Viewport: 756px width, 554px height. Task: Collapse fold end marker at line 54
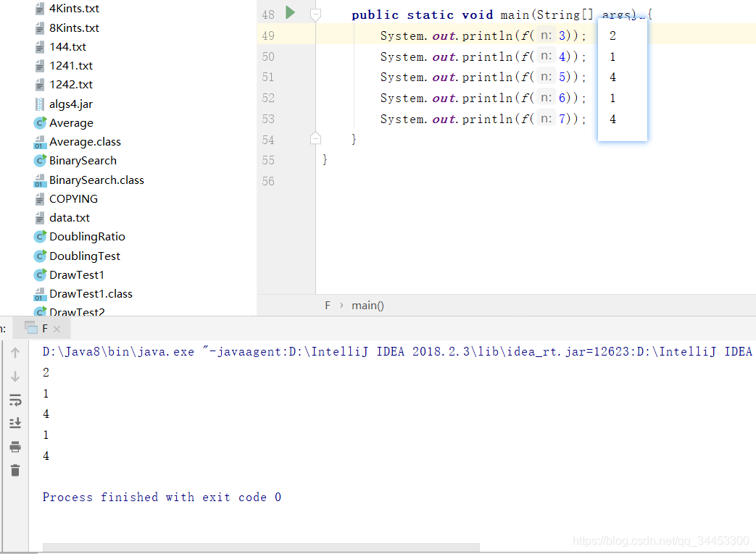click(315, 139)
